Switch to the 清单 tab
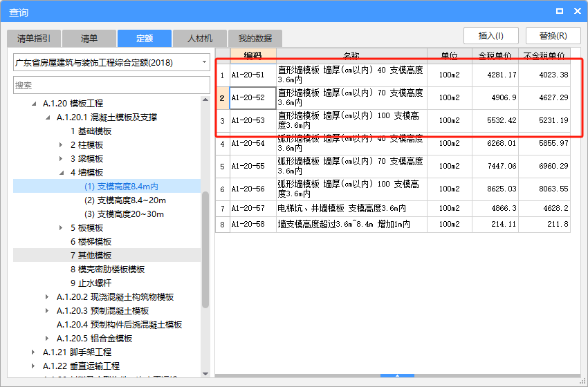Screen dimensions: 588x387 point(89,39)
